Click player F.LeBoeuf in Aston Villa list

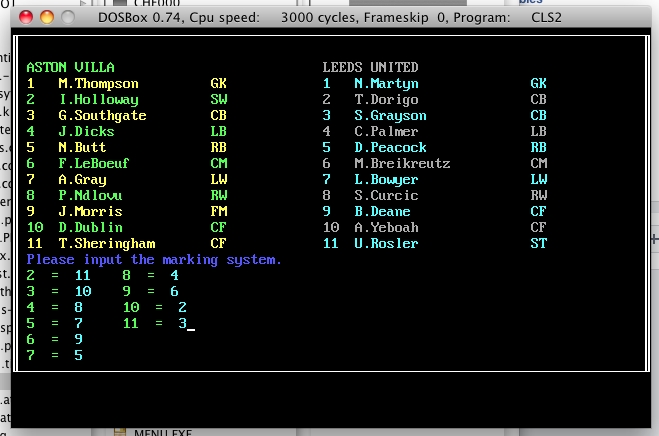click(93, 164)
